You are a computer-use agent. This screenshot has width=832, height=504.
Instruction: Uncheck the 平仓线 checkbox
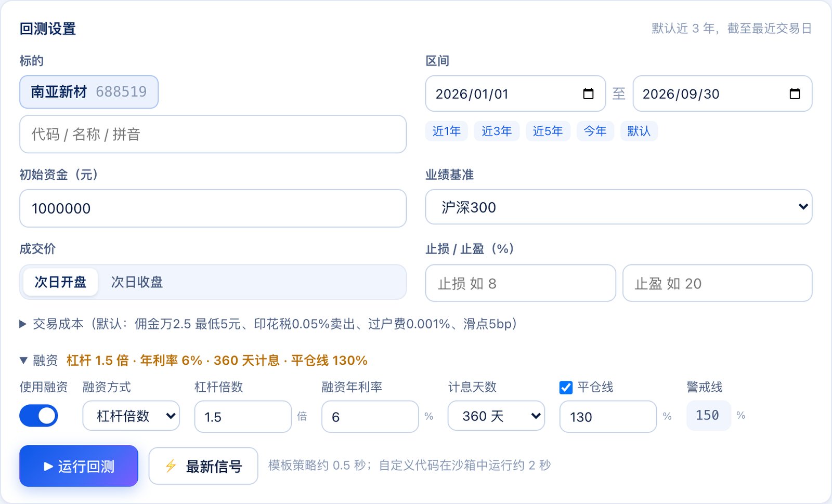pos(566,388)
